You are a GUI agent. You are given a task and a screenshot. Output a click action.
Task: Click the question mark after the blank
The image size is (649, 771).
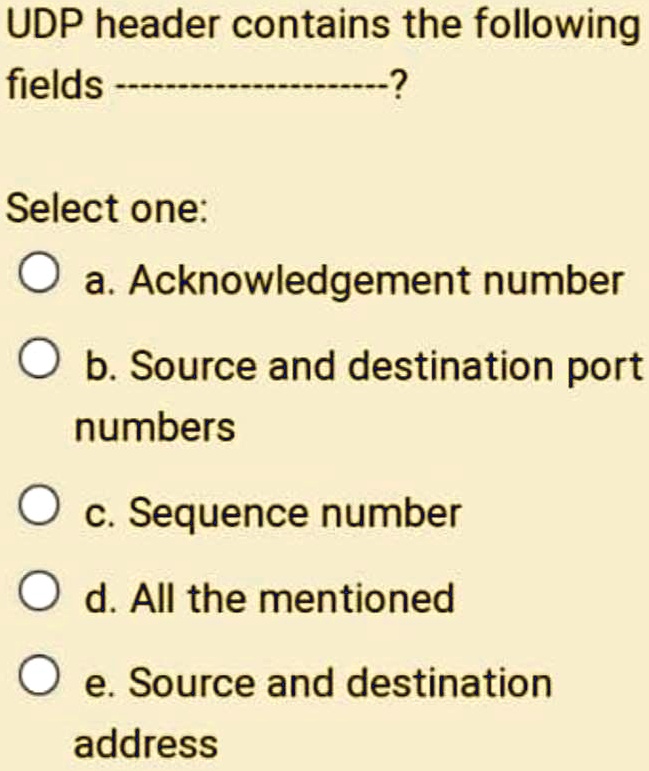tap(398, 84)
